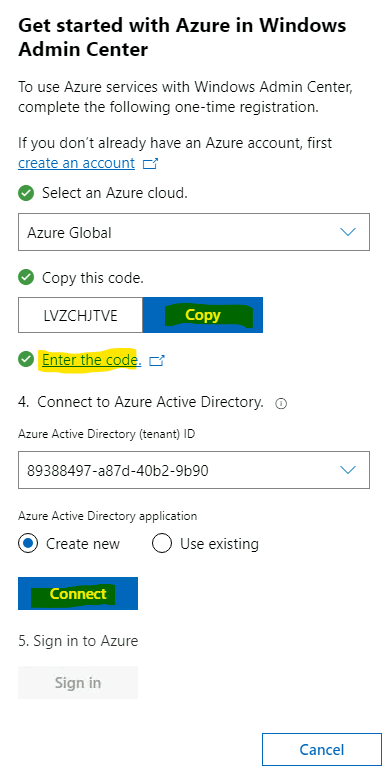
Task: Click the disabled Sign in button
Action: (x=78, y=682)
